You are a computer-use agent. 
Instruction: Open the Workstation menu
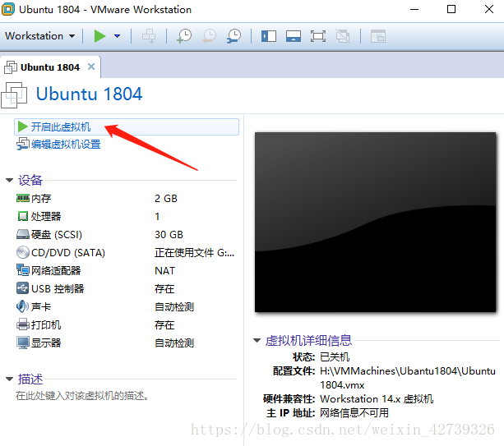pyautogui.click(x=39, y=36)
